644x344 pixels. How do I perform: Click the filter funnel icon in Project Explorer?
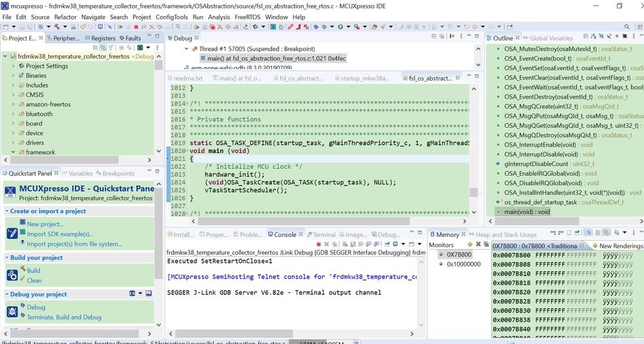click(x=110, y=48)
